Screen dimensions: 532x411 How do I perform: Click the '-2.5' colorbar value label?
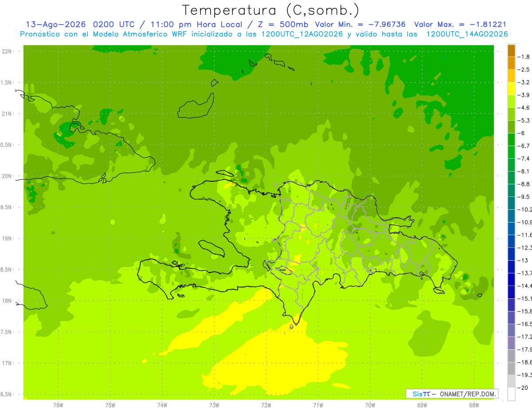[x=524, y=70]
